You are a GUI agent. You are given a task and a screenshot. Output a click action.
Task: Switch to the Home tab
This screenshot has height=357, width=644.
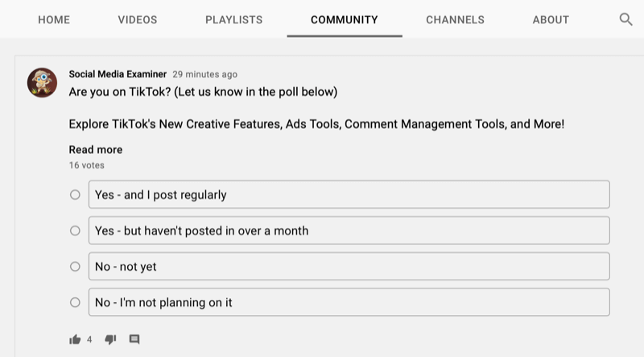pyautogui.click(x=54, y=19)
